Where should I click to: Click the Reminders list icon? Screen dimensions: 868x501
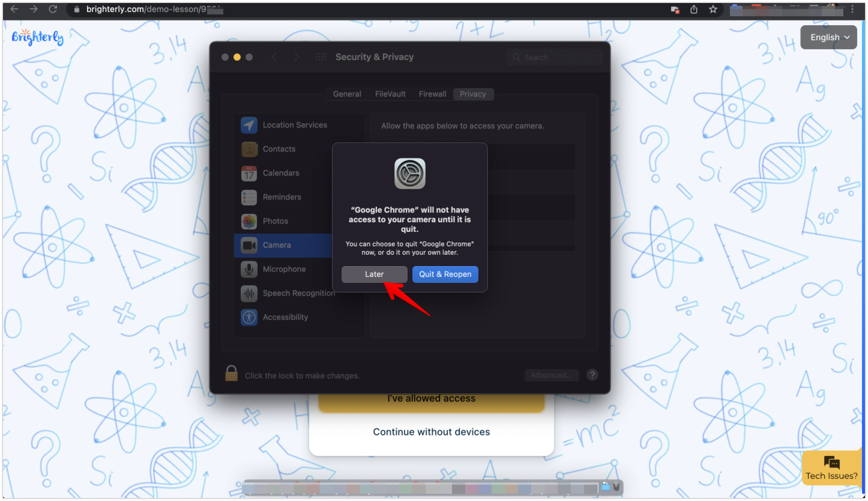pyautogui.click(x=249, y=197)
